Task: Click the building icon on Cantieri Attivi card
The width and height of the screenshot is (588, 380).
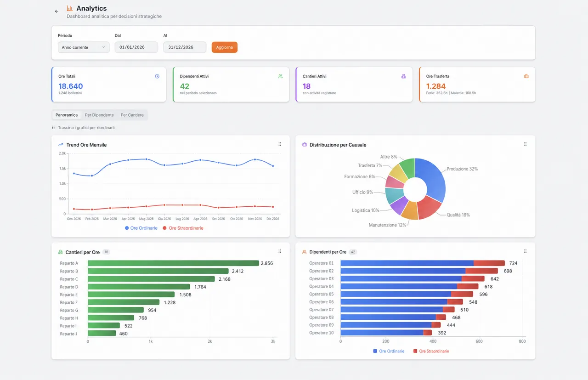Action: [x=404, y=76]
